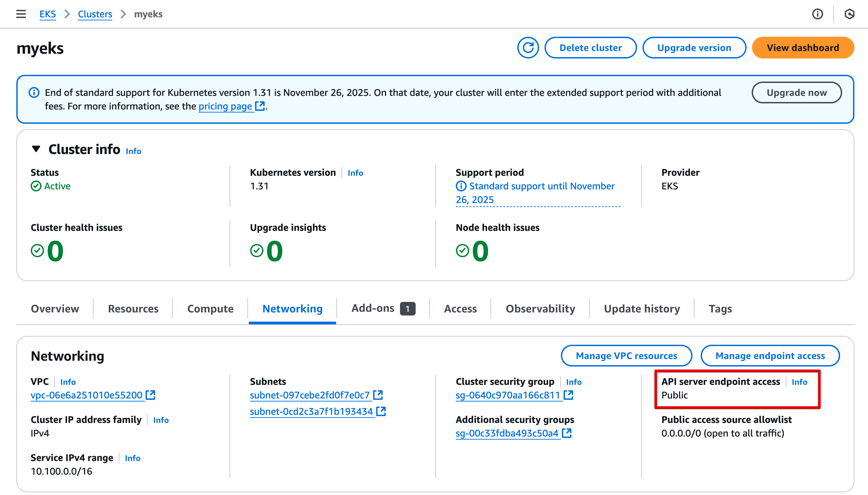Click the View dashboard button

click(803, 48)
